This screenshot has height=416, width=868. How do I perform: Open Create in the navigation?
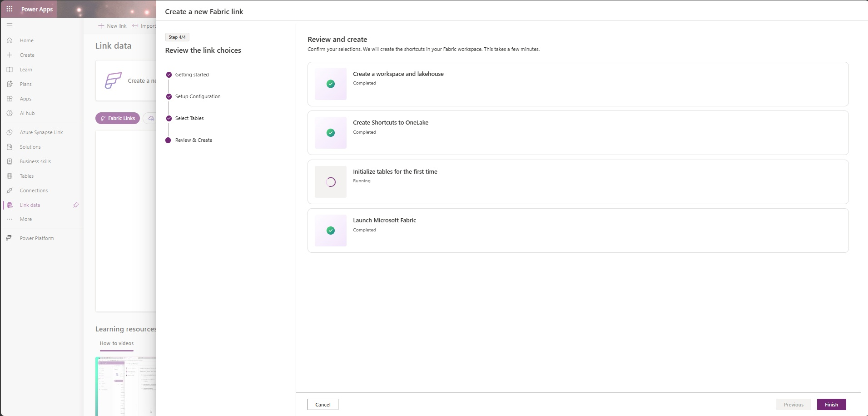click(27, 55)
